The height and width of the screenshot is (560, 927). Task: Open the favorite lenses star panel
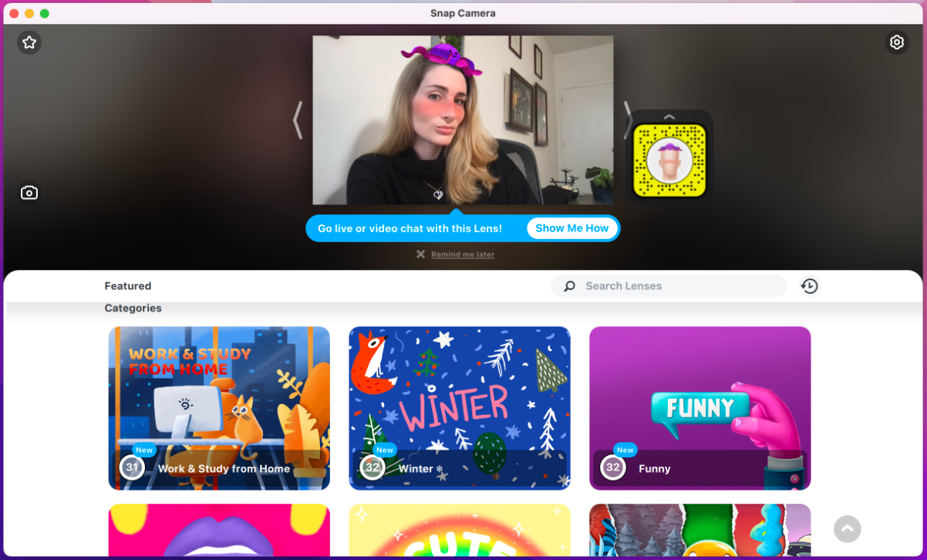point(29,42)
